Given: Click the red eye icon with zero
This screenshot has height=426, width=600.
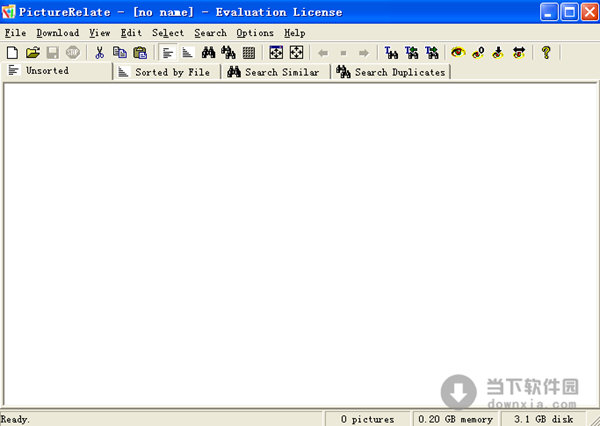Looking at the screenshot, I should point(478,52).
